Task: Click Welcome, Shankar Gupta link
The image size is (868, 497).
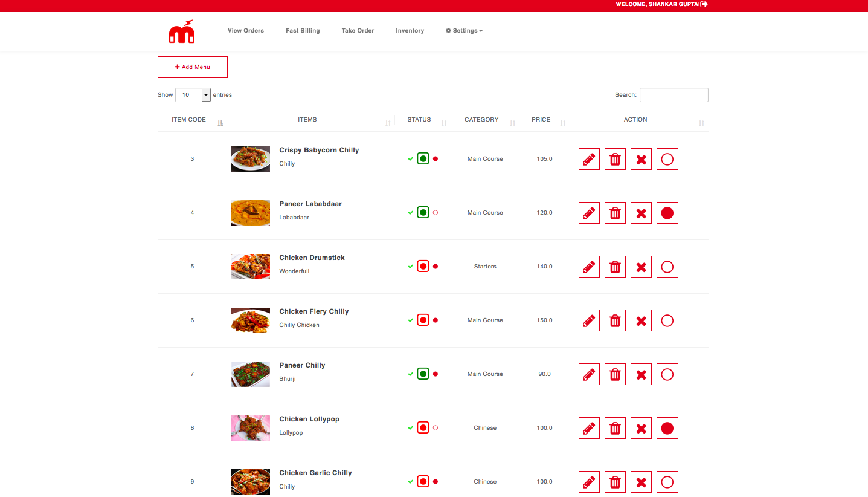Action: pos(657,4)
